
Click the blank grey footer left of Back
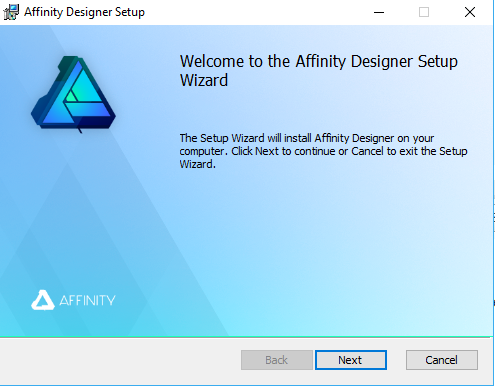120,360
